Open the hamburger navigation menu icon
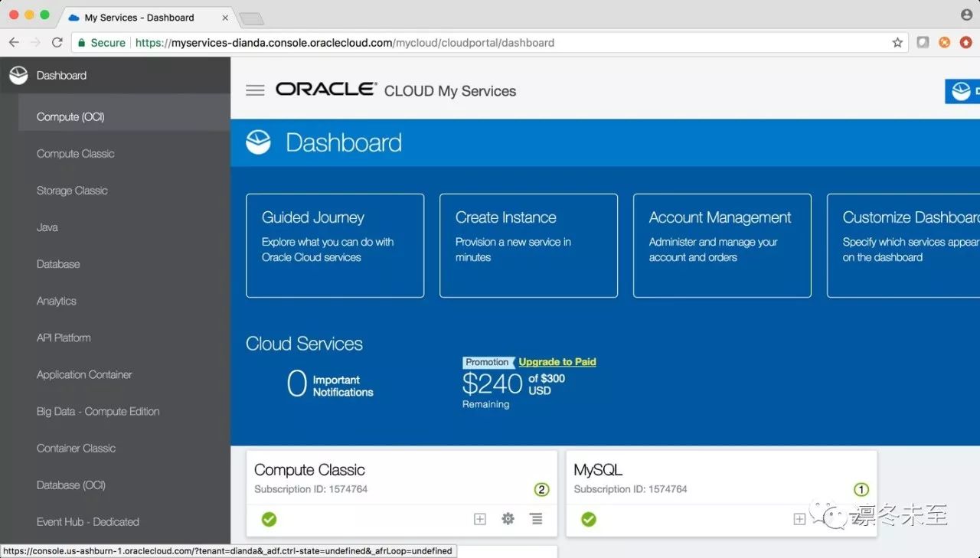Viewport: 980px width, 558px height. coord(255,90)
